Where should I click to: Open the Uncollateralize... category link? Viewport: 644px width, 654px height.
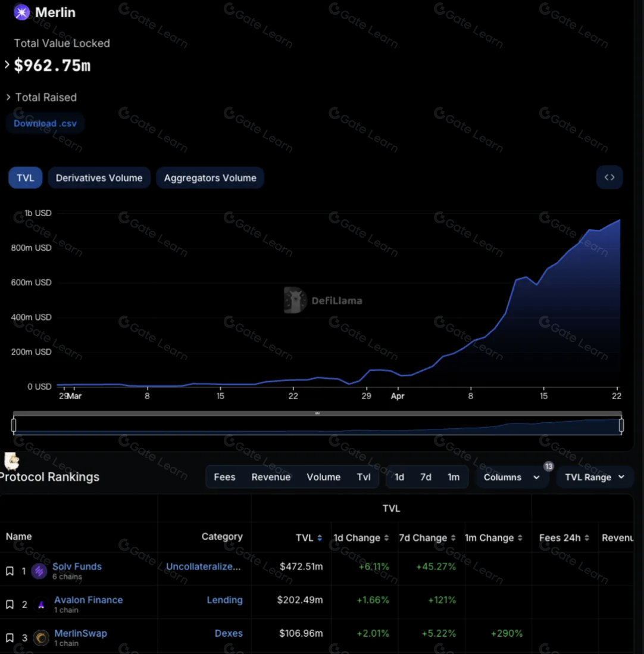(204, 566)
